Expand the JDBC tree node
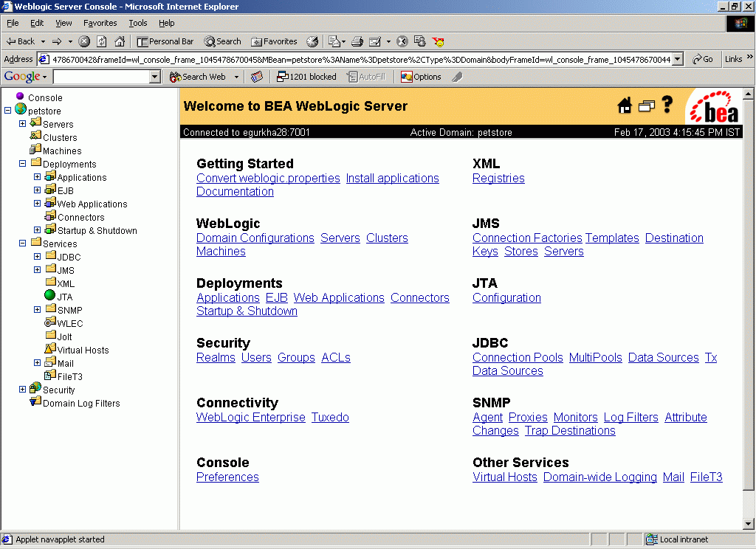 (37, 257)
